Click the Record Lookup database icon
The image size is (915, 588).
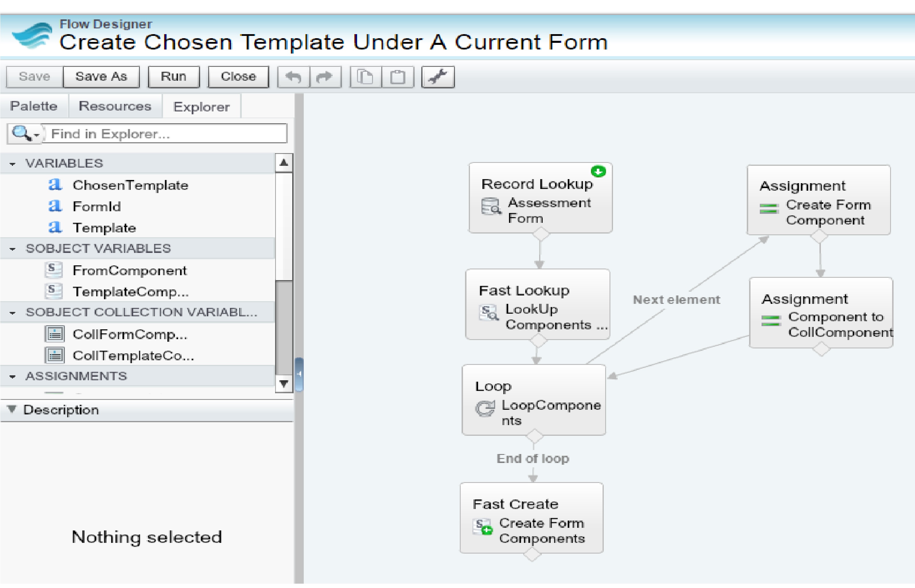click(491, 207)
